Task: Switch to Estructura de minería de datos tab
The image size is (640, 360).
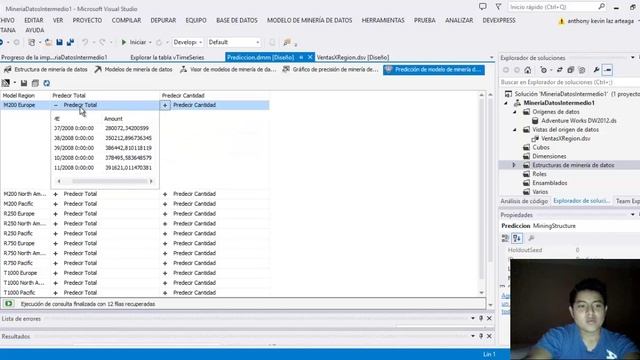Action: click(46, 70)
